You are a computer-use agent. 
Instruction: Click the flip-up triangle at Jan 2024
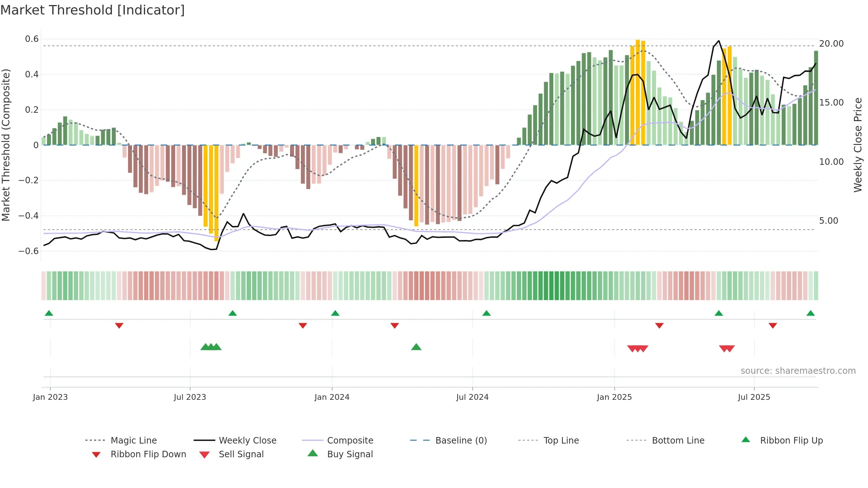335,313
